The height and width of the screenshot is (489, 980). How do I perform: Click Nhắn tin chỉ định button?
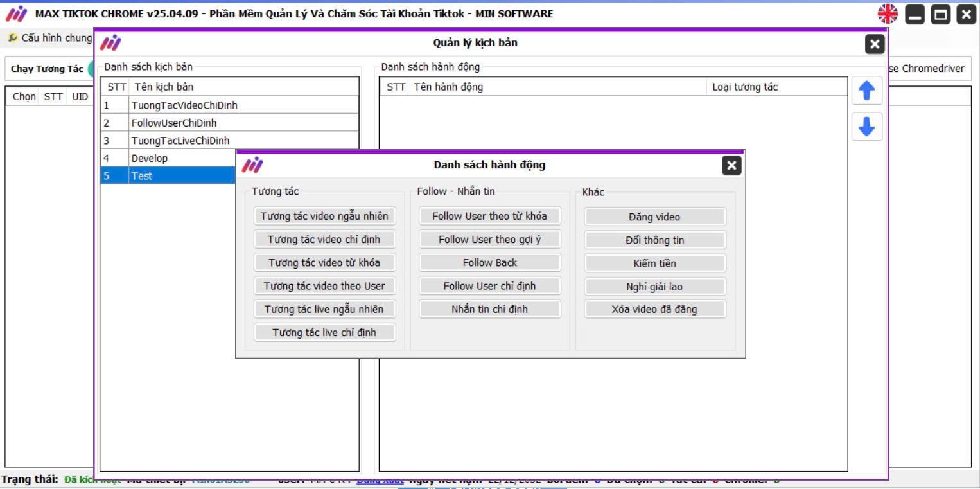[x=489, y=309]
